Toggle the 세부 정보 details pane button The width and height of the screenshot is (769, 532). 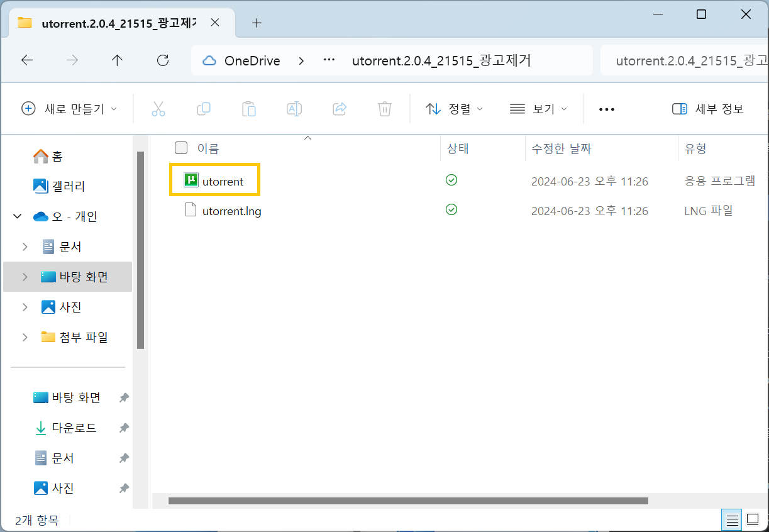tap(707, 109)
